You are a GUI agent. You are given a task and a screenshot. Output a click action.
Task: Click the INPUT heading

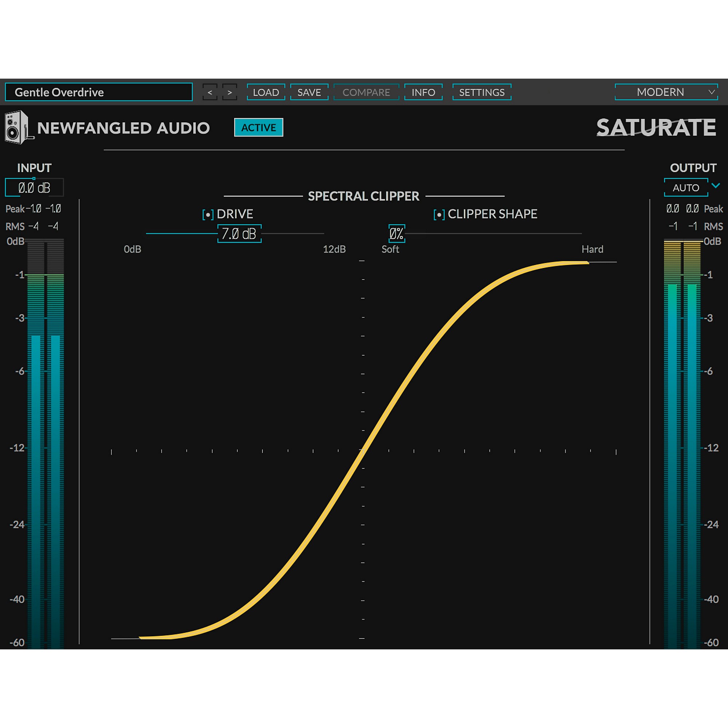tap(34, 168)
